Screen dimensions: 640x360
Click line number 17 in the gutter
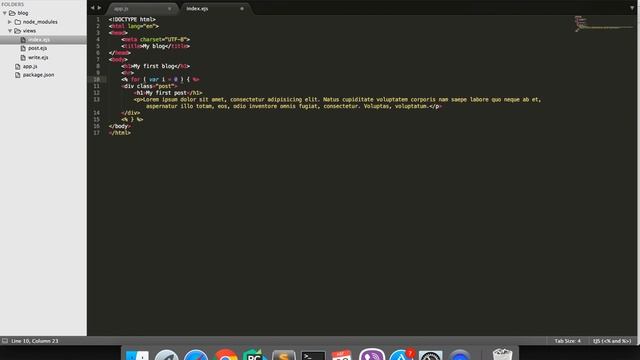tap(96, 133)
